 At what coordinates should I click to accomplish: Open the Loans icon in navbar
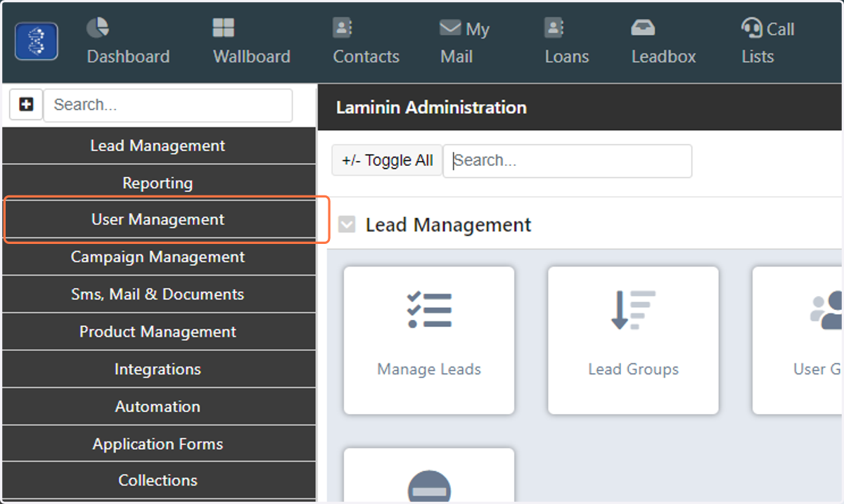tap(554, 28)
